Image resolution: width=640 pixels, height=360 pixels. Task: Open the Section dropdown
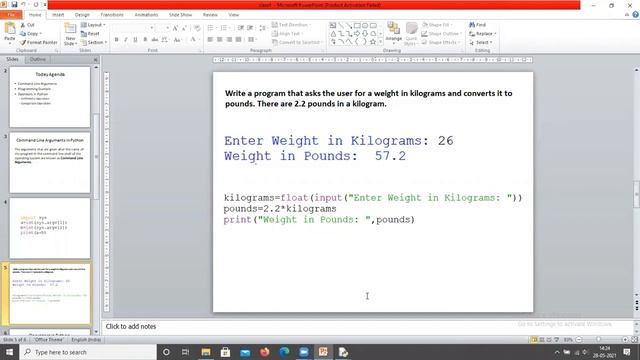coord(94,42)
